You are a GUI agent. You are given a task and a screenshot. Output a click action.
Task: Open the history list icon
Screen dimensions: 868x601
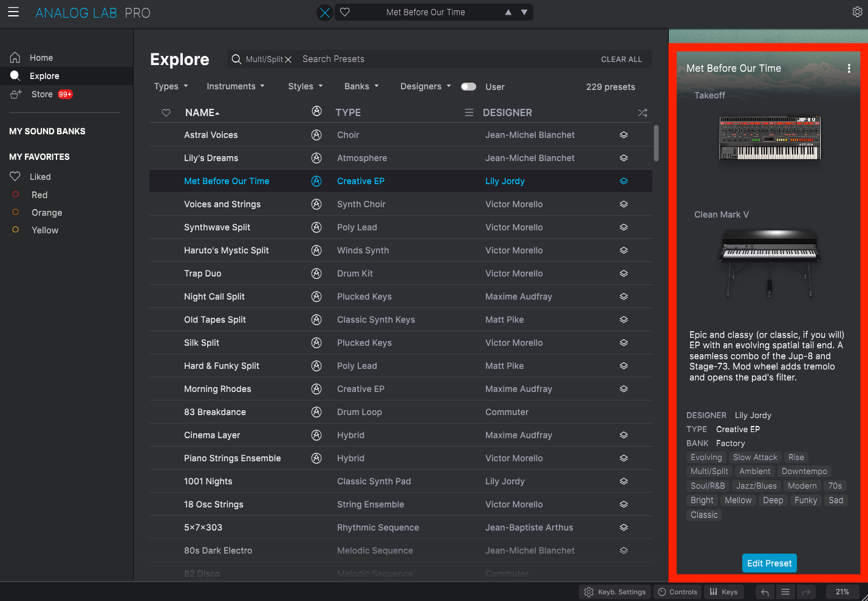coord(785,592)
